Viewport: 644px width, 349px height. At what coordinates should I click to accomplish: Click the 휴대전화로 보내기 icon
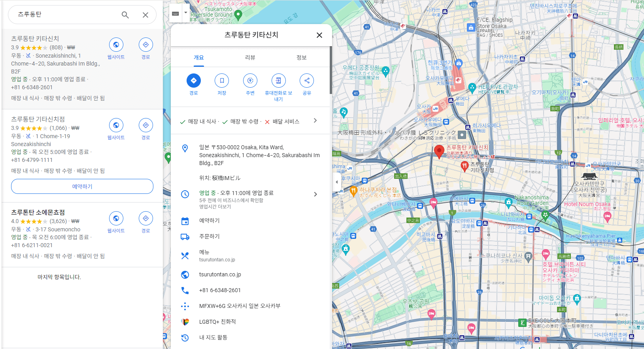[279, 81]
